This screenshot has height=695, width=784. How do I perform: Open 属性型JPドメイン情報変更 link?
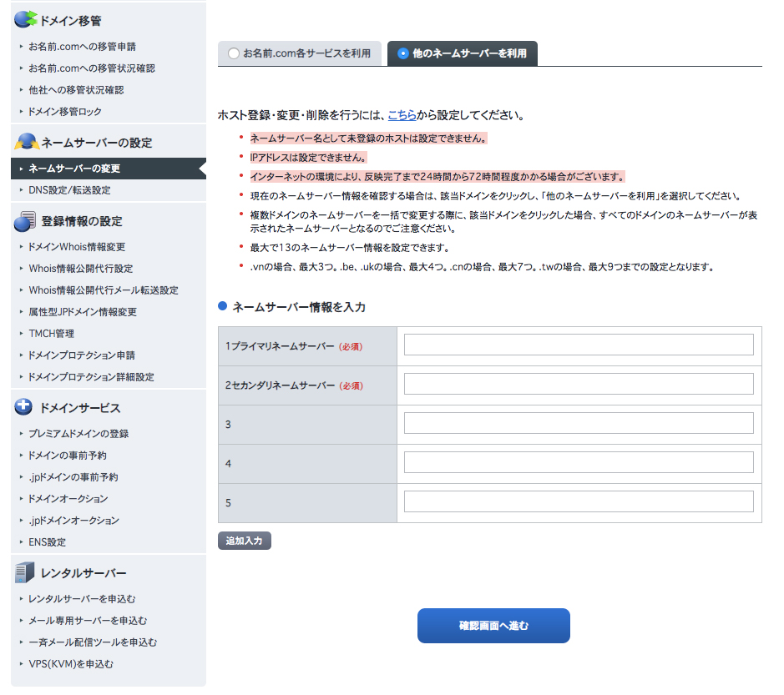83,312
